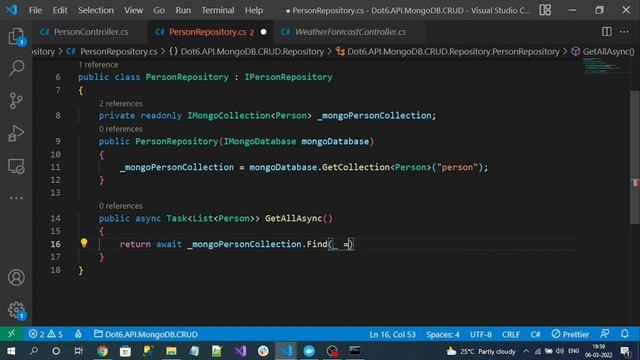Open the Edit menu
The height and width of the screenshot is (360, 640).
[x=60, y=10]
